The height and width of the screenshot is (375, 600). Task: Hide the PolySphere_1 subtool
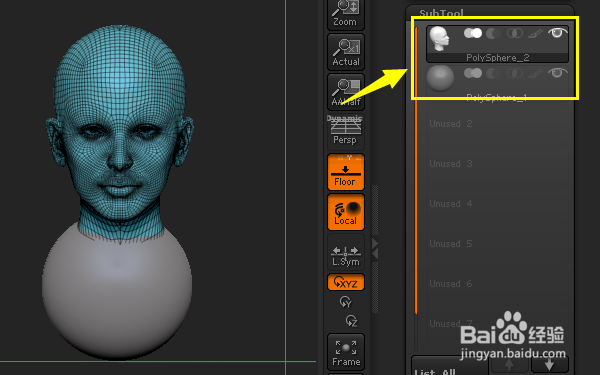557,73
